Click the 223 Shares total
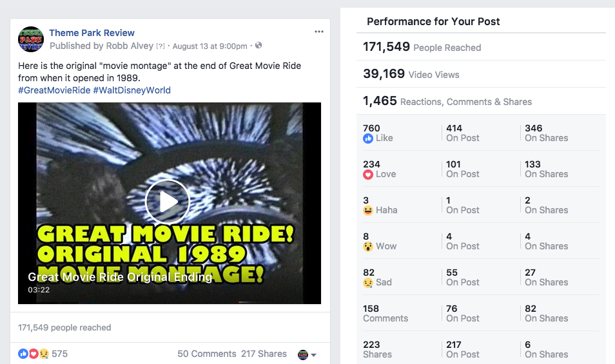Screen dimensions: 615x364 point(377,349)
